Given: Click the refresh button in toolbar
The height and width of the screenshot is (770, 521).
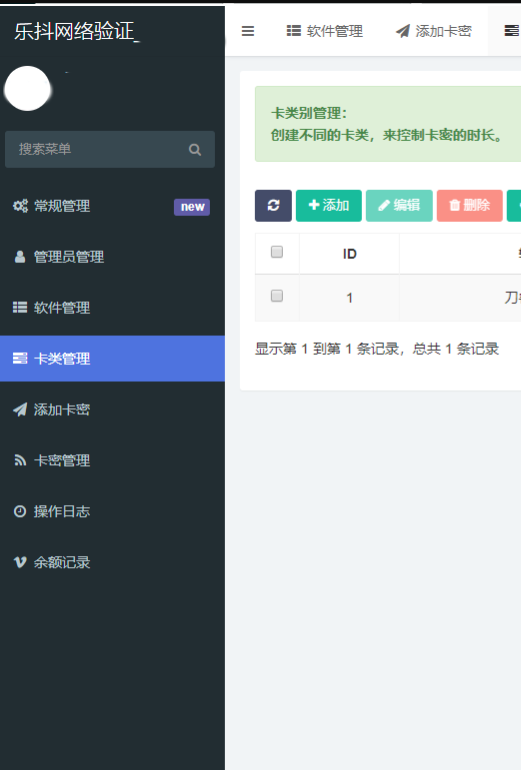Looking at the screenshot, I should (x=274, y=206).
